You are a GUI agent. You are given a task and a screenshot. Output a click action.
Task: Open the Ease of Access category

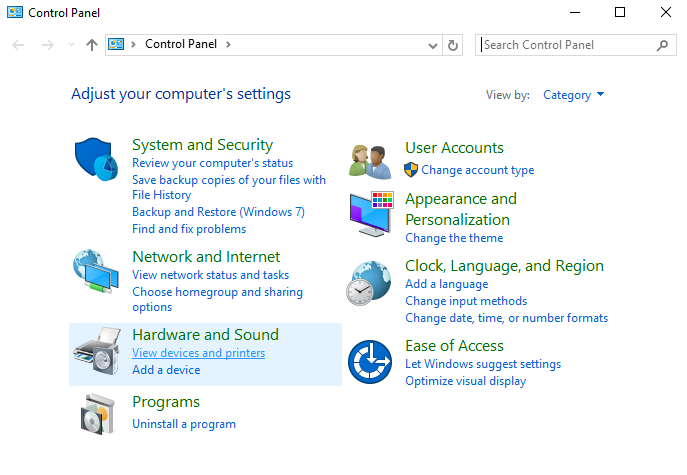pyautogui.click(x=454, y=346)
